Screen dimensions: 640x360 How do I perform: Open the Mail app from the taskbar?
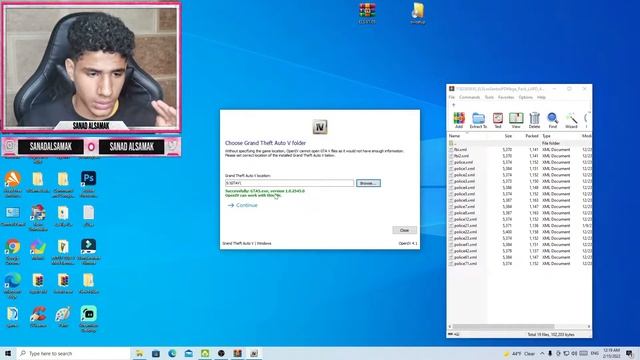tap(189, 353)
